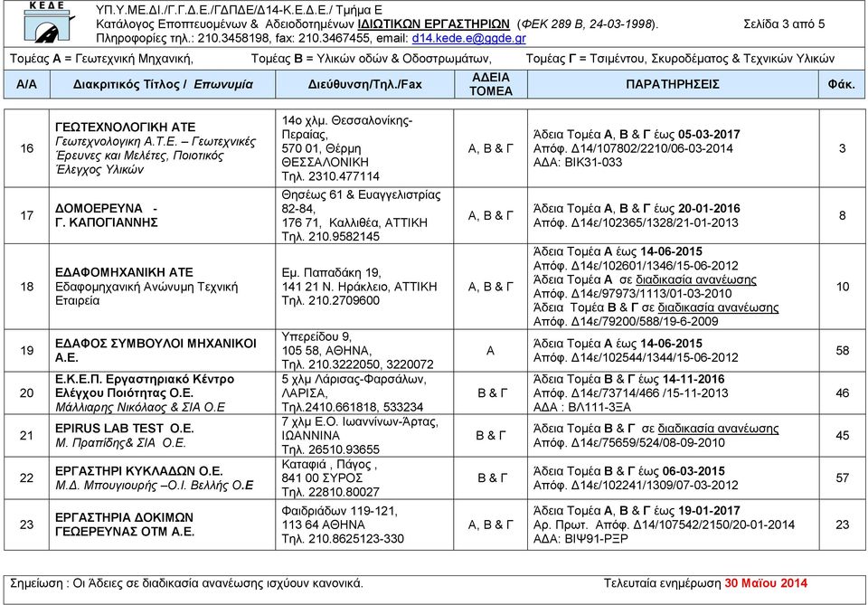This screenshot has height=605, width=868.
Task: Click the expiry date '14-11-2016'
Action: 693,379
